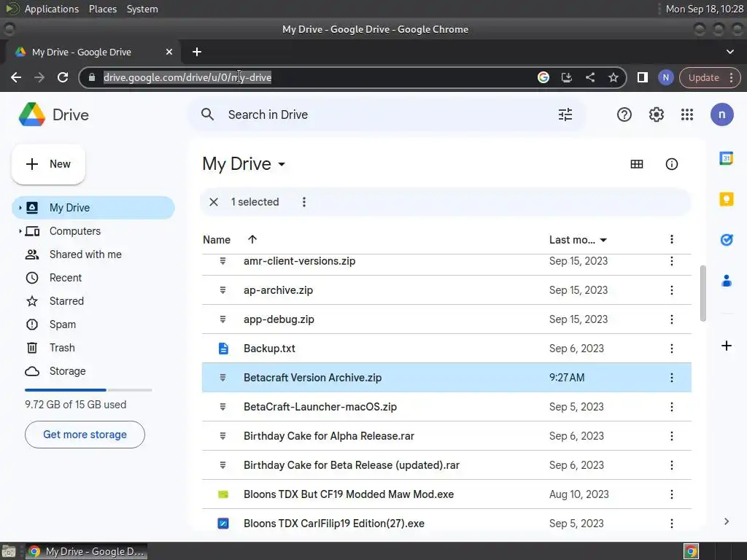This screenshot has width=747, height=560.
Task: Switch to grid layout view
Action: [x=636, y=164]
